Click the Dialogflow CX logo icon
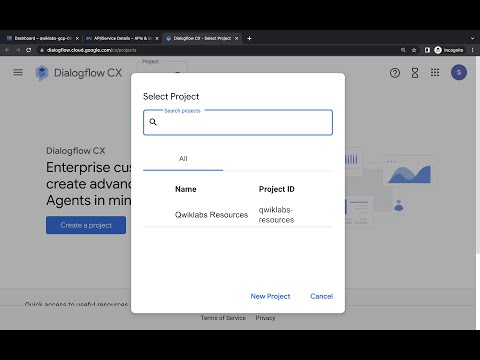The image size is (480, 360). (x=42, y=73)
